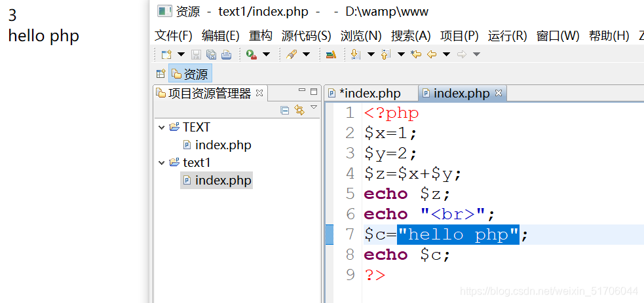Click the New file wizard icon
The image size is (644, 303).
(166, 54)
